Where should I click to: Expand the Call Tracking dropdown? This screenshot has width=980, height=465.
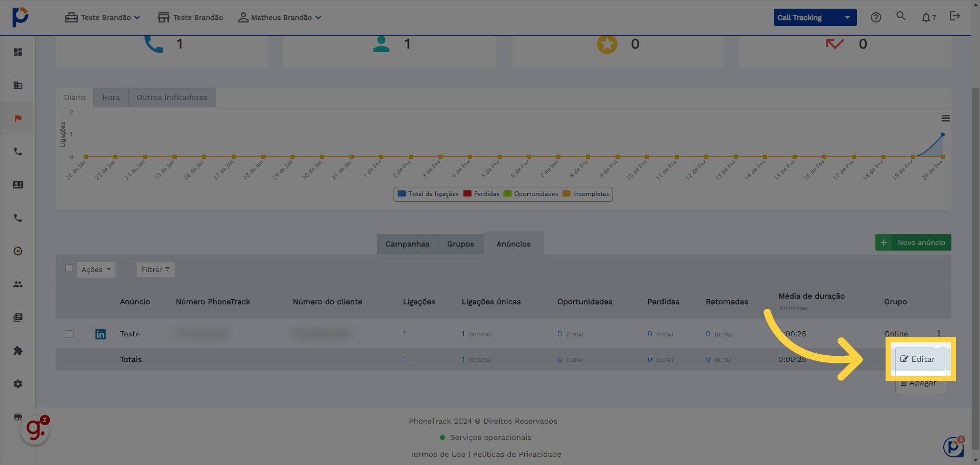point(815,17)
